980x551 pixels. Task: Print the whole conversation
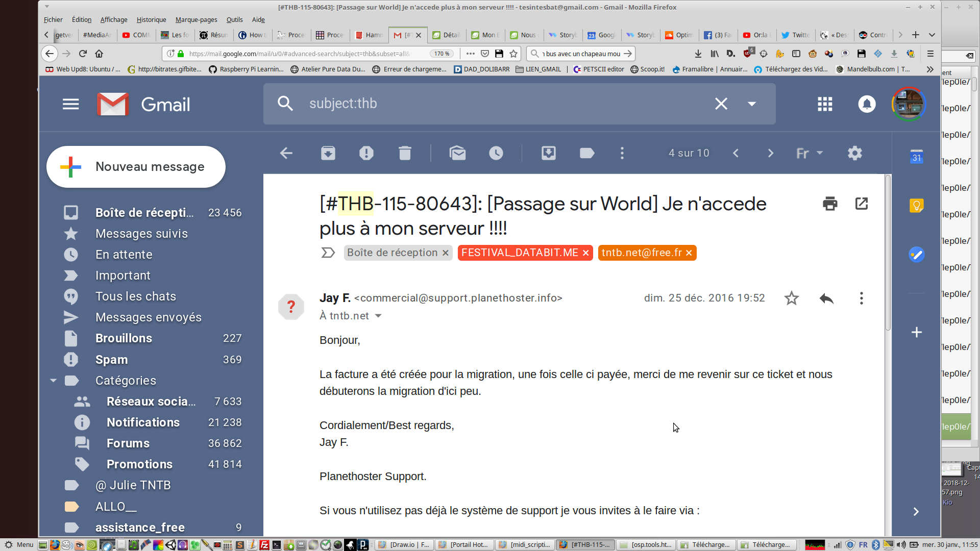pos(830,204)
